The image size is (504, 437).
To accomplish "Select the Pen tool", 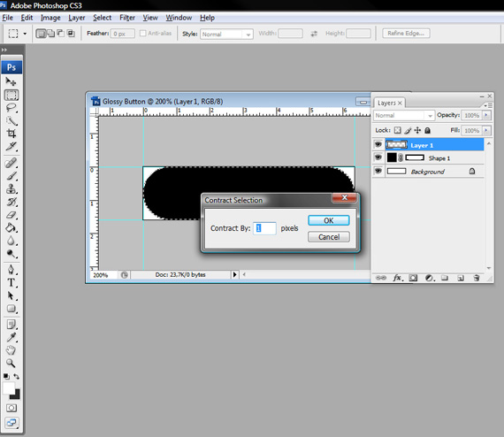I will [x=11, y=270].
